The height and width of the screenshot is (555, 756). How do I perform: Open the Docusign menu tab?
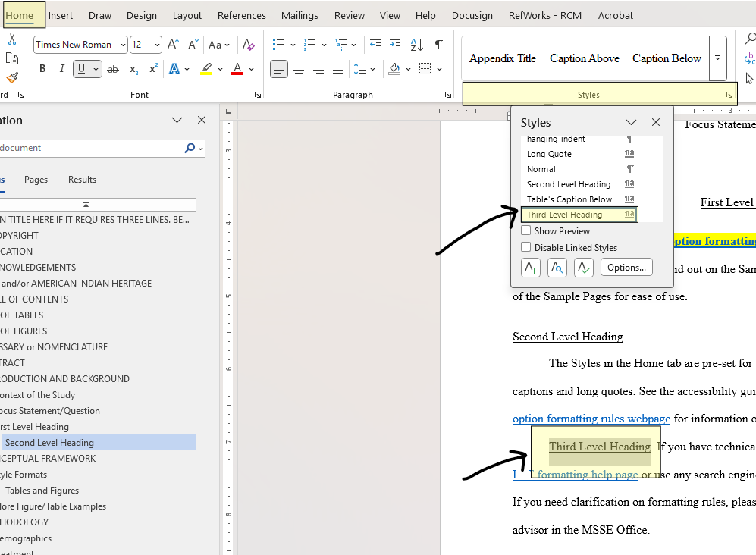click(x=472, y=15)
